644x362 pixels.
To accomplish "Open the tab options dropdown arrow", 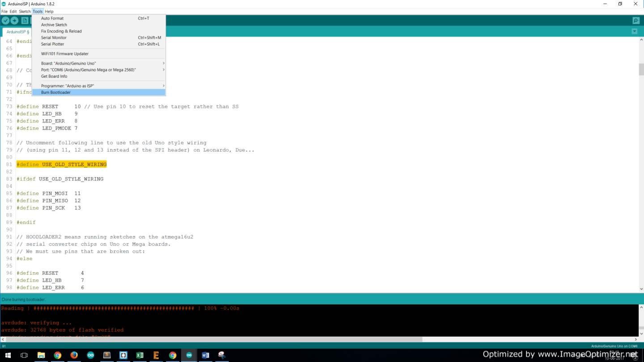I will click(x=634, y=31).
